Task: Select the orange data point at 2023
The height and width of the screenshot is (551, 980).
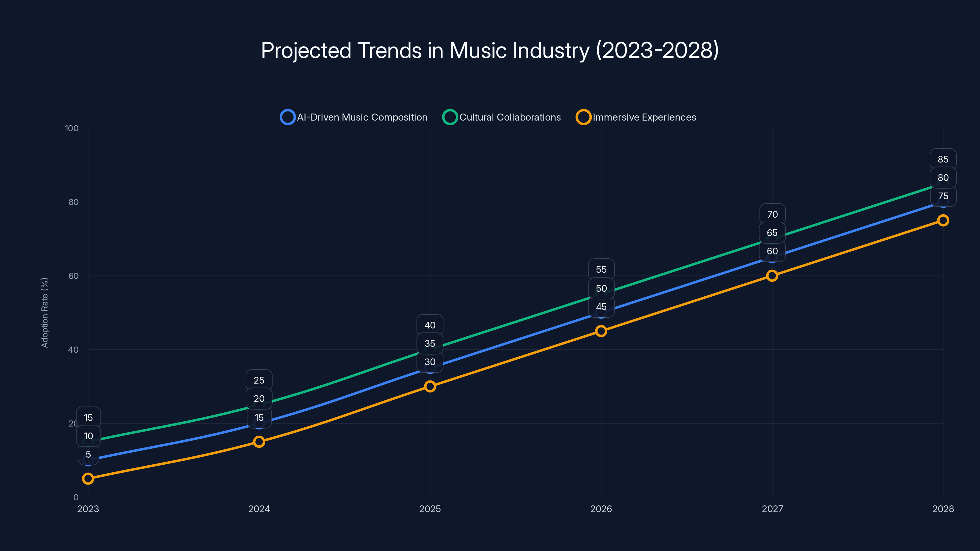Action: pyautogui.click(x=88, y=478)
